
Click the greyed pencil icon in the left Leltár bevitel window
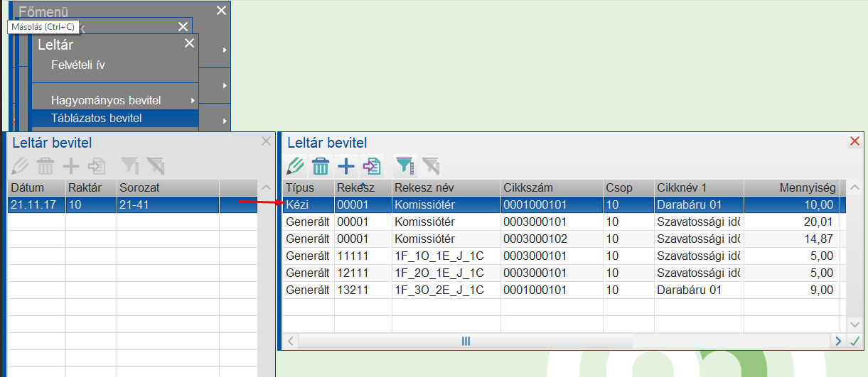click(21, 166)
